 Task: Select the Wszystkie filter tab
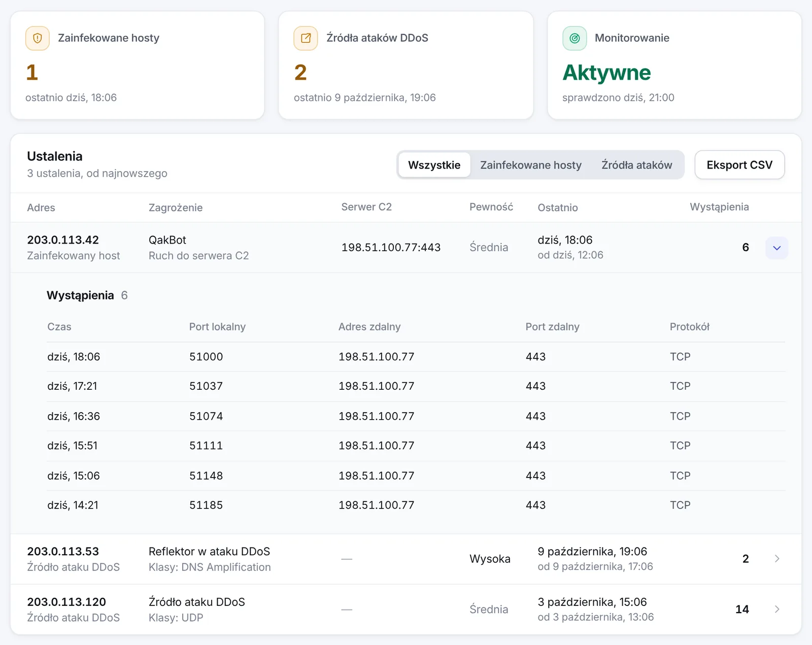[434, 165]
